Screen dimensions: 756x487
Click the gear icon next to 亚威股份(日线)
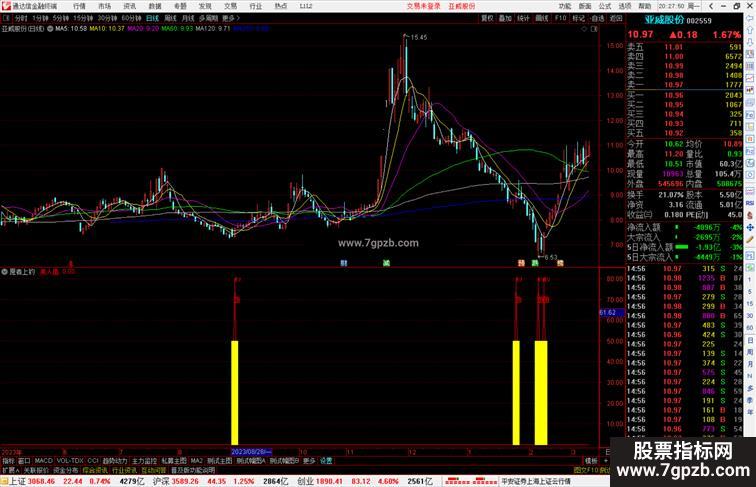pos(50,28)
